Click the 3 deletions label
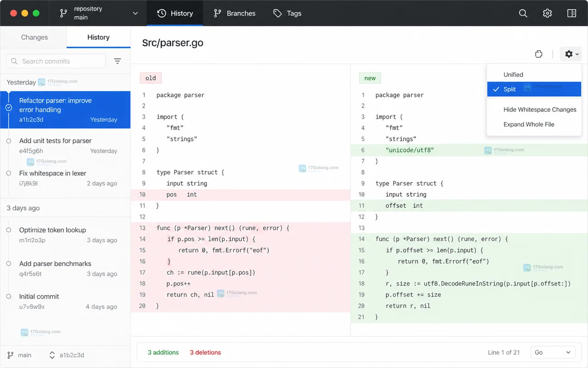The image size is (588, 368). 205,352
